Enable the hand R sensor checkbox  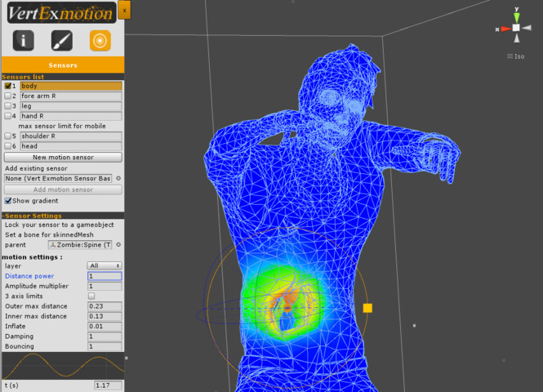[x=8, y=116]
